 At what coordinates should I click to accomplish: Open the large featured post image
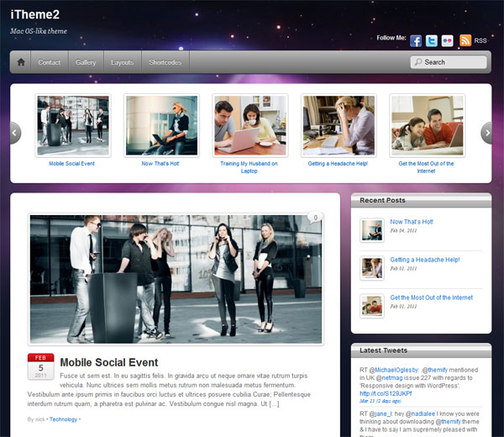176,279
